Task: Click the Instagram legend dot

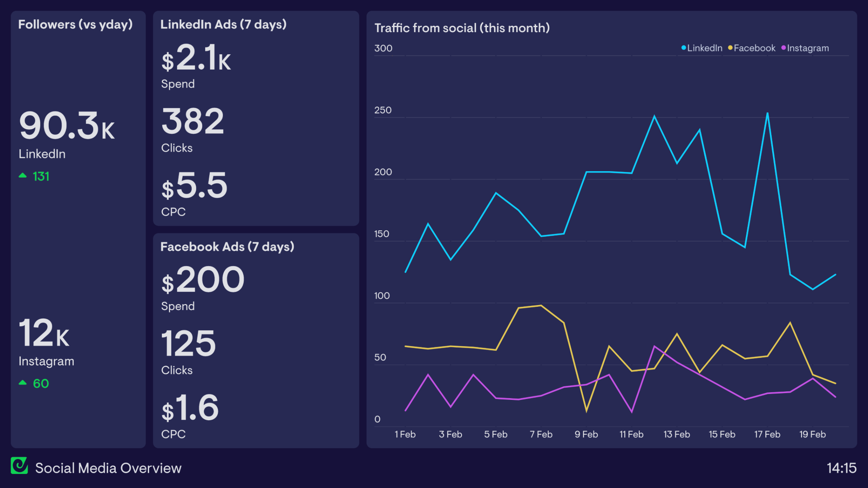Action: click(783, 48)
